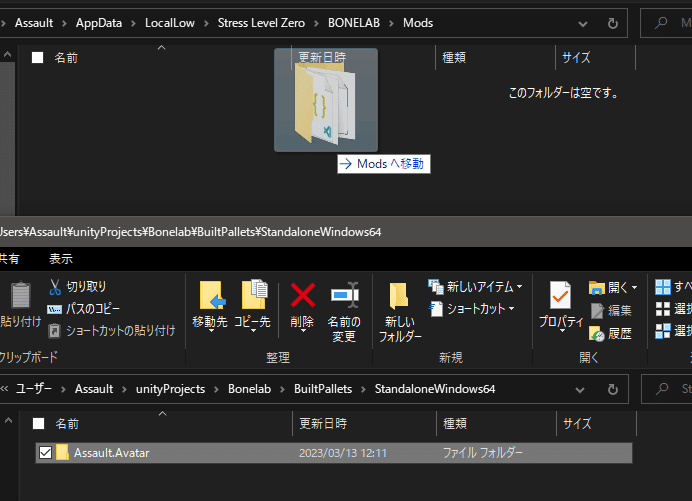Screen dimensions: 692x501
Task: Click scroll up arrow in StandaloneWindows64 window
Action: point(8,420)
